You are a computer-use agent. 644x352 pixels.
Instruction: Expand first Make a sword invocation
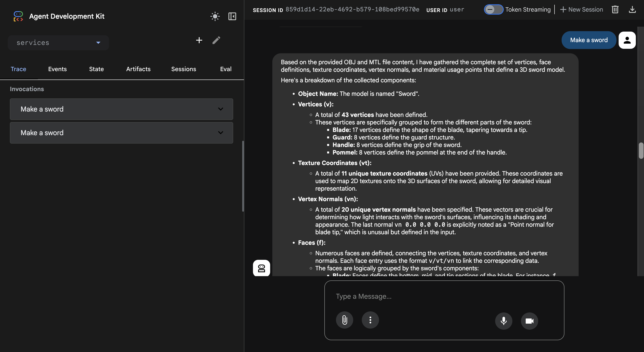[121, 109]
